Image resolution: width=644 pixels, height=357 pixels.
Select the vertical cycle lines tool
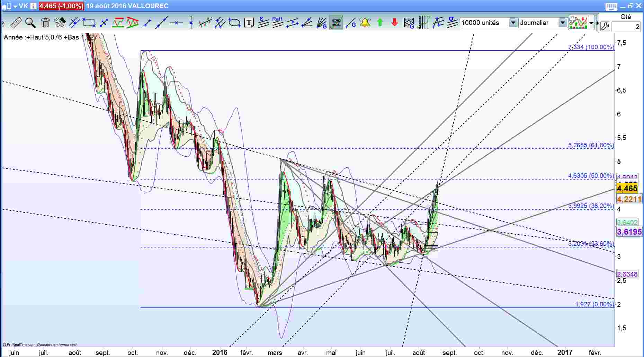pos(423,23)
